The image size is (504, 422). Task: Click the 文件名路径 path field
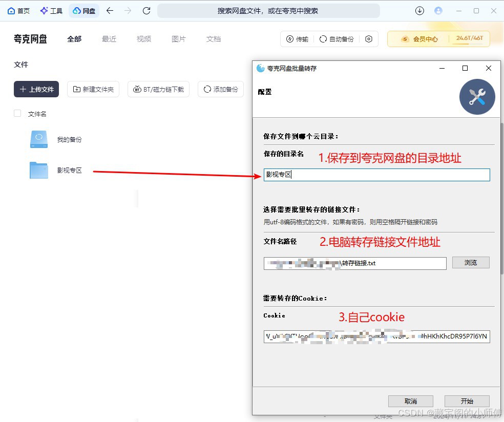[x=355, y=263]
